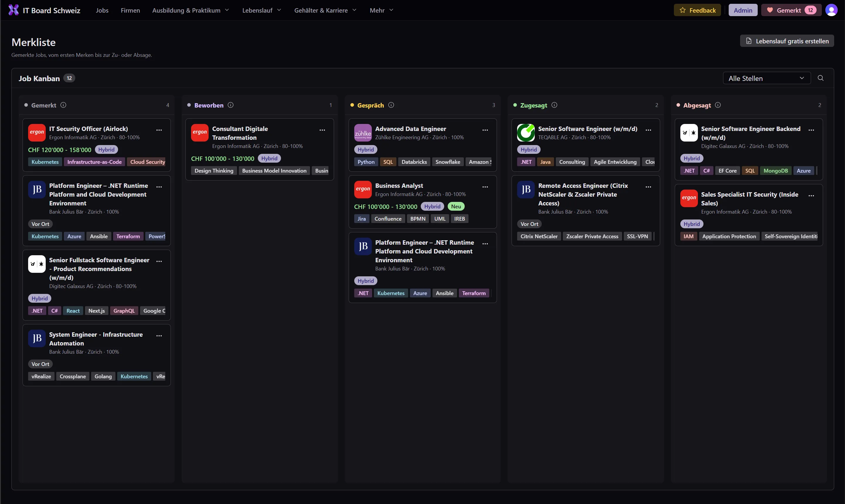Click salary CHF 120'000 - 158'000
The image size is (845, 504).
point(59,150)
